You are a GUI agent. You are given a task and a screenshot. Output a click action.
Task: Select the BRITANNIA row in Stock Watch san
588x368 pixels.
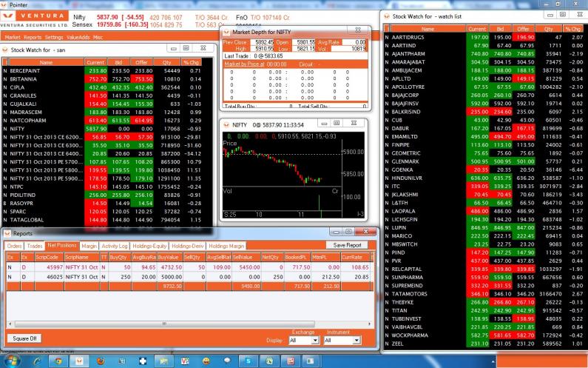[102, 79]
